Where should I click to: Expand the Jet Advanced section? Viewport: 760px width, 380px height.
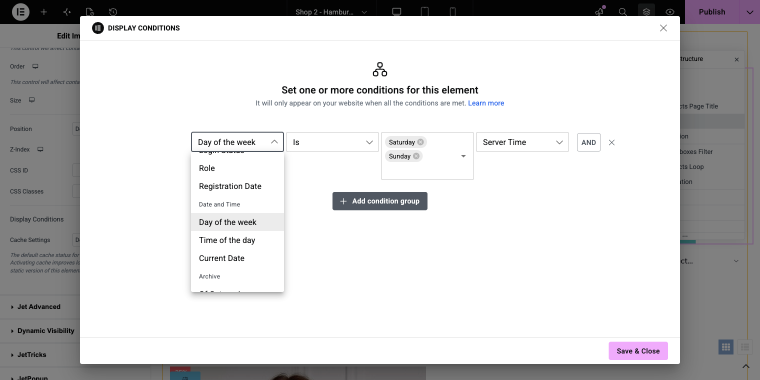40,307
